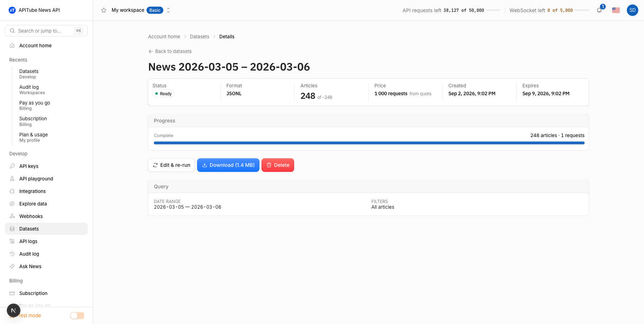Go back to datasets link
This screenshot has width=644, height=324.
pos(170,51)
